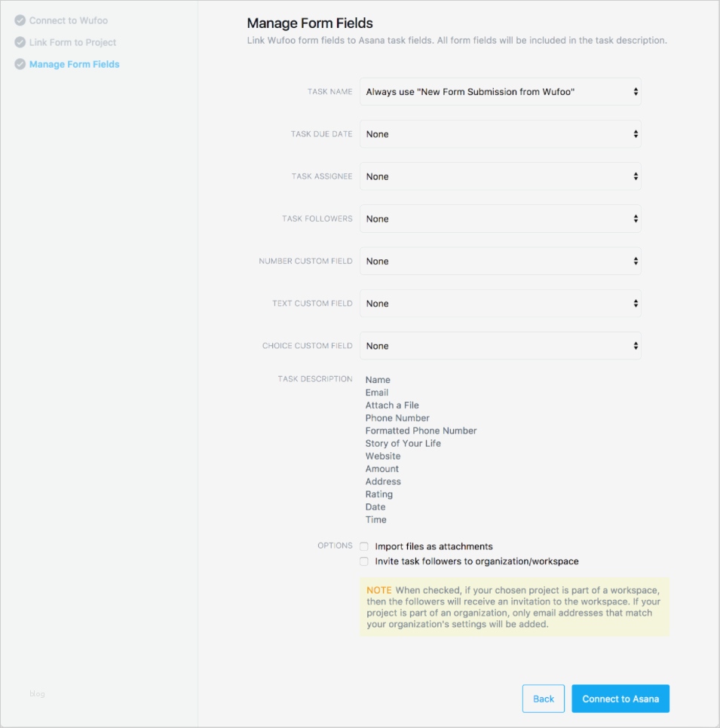720x728 pixels.
Task: Check Invite task followers to organization/workspace
Action: coord(364,561)
